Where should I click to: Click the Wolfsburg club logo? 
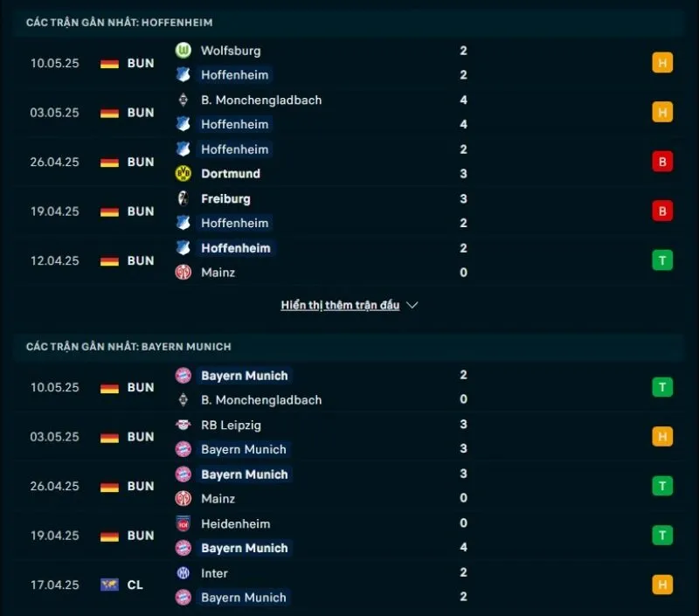182,51
